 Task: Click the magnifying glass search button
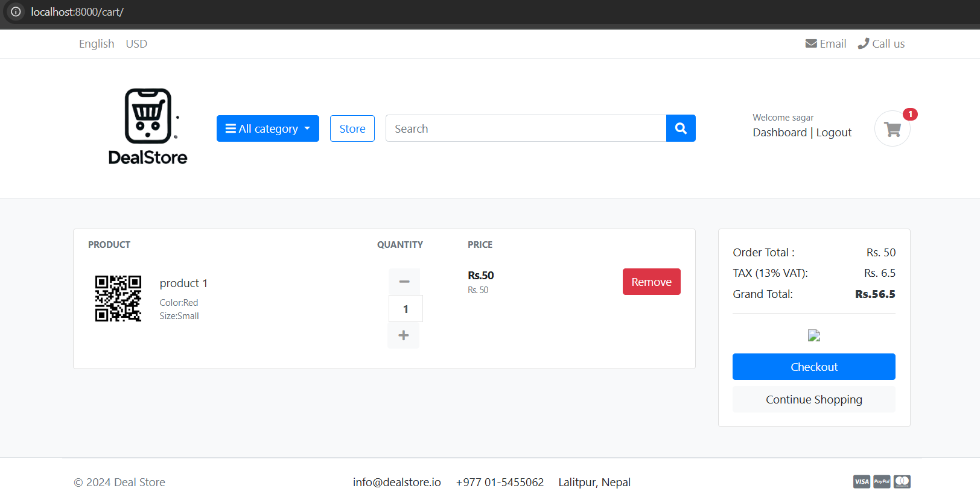(681, 128)
